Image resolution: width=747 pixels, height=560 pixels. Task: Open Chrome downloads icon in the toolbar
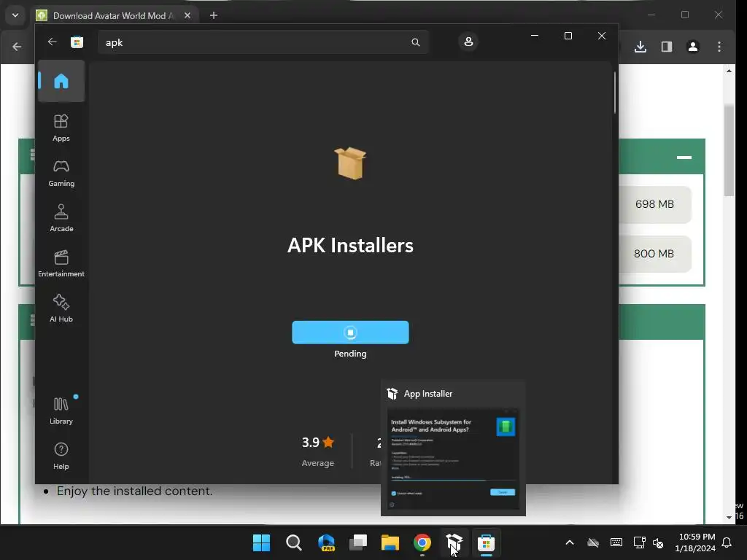click(640, 47)
